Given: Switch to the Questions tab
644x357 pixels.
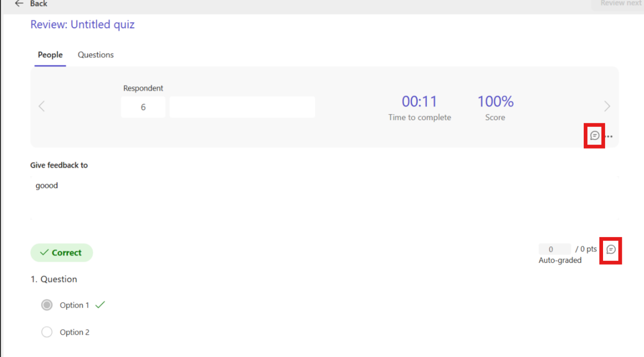Looking at the screenshot, I should [96, 55].
